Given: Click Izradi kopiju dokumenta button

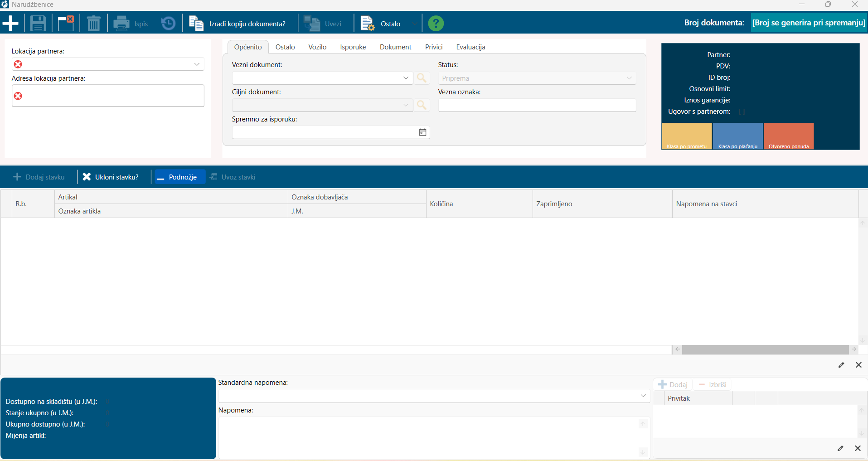Looking at the screenshot, I should click(x=238, y=24).
